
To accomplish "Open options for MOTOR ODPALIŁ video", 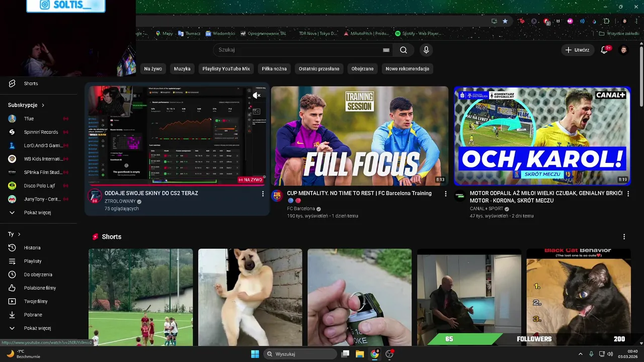I will click(628, 194).
